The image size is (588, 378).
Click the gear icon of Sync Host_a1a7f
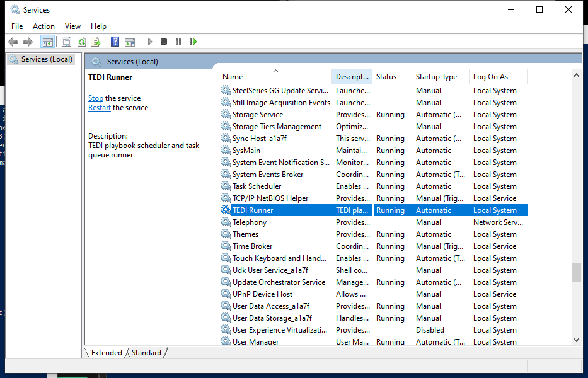coord(226,138)
